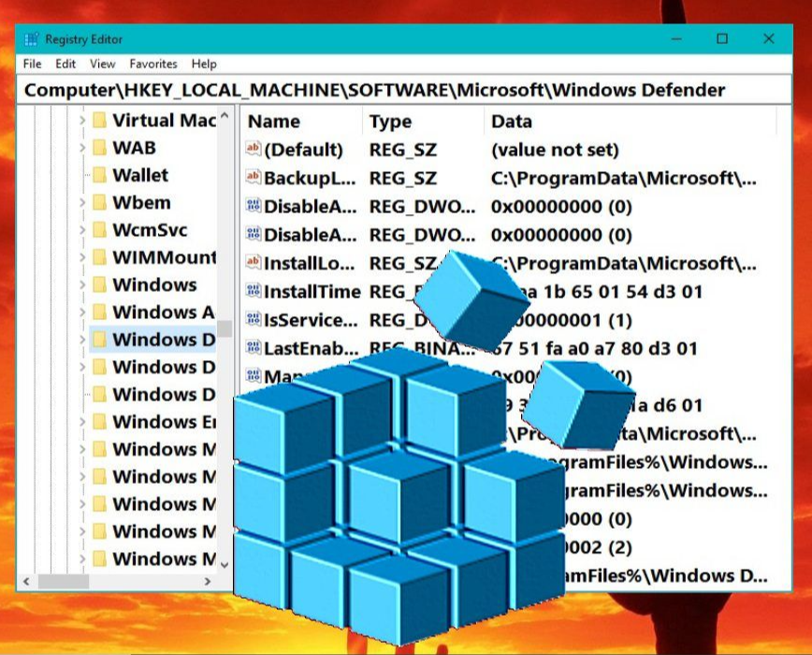The width and height of the screenshot is (812, 655).
Task: Maximize the Registry Editor window
Action: (x=722, y=39)
